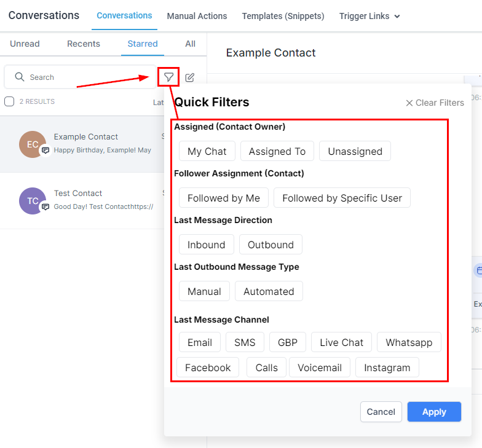Open the Manual Actions tab

(197, 16)
